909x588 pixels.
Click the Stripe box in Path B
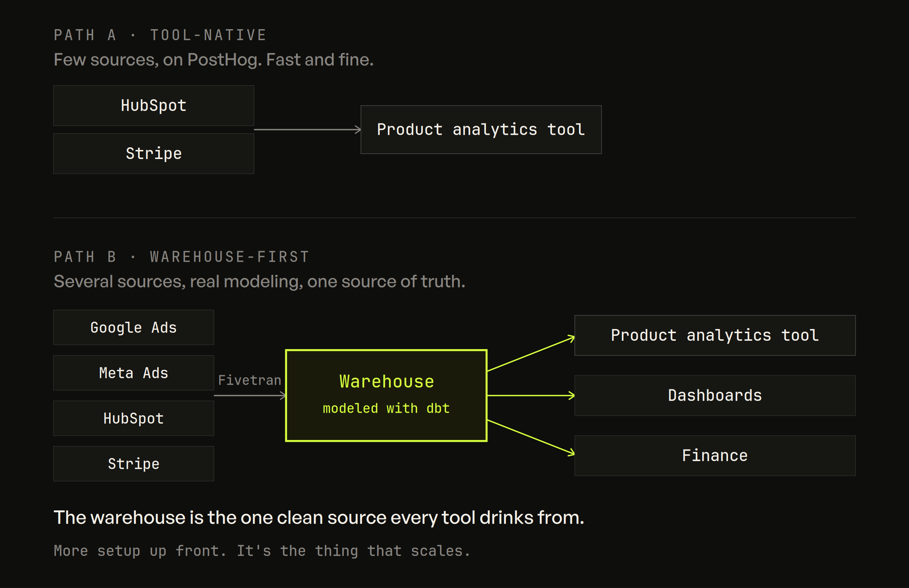click(x=134, y=463)
